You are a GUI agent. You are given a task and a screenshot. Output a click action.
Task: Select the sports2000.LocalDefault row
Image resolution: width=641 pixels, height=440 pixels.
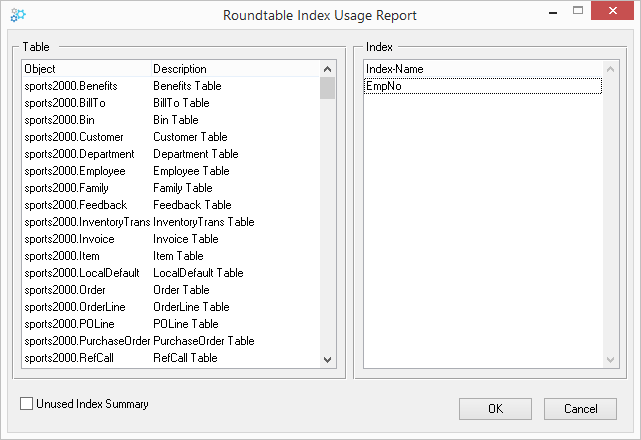pos(171,273)
